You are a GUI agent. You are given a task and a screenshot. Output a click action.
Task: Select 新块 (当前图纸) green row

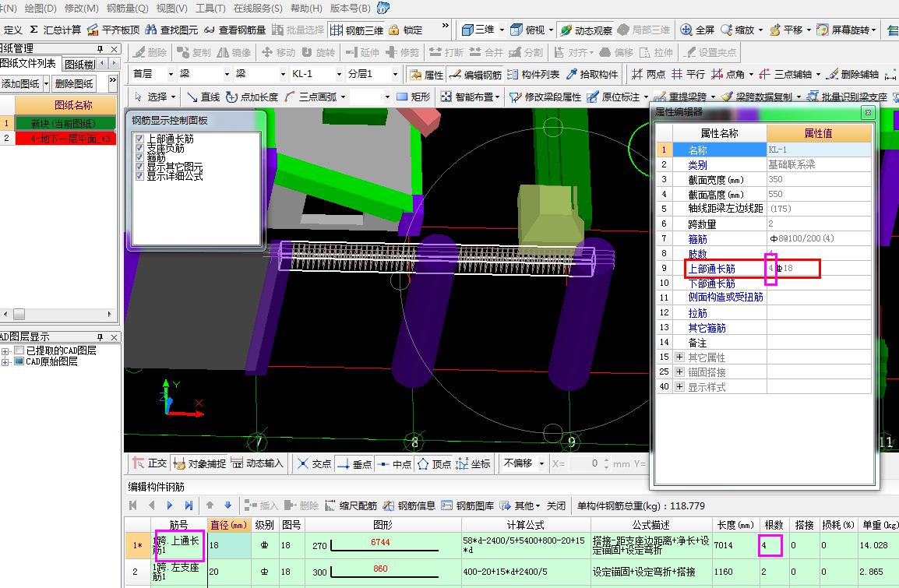pyautogui.click(x=65, y=123)
